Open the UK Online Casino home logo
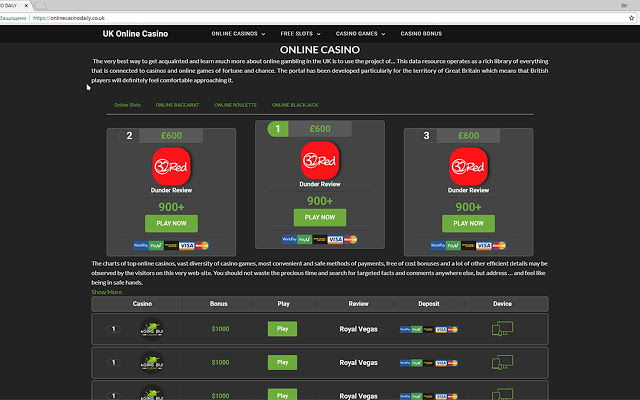 pyautogui.click(x=135, y=34)
